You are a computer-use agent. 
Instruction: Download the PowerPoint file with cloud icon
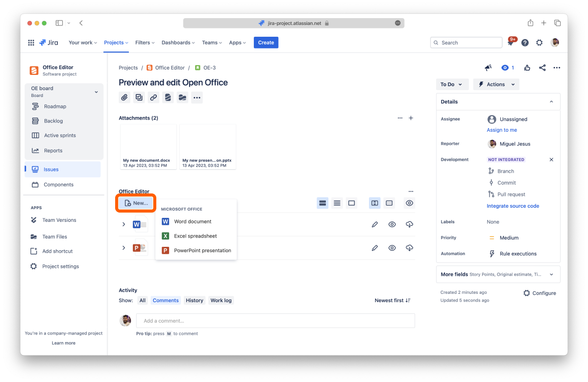(410, 248)
